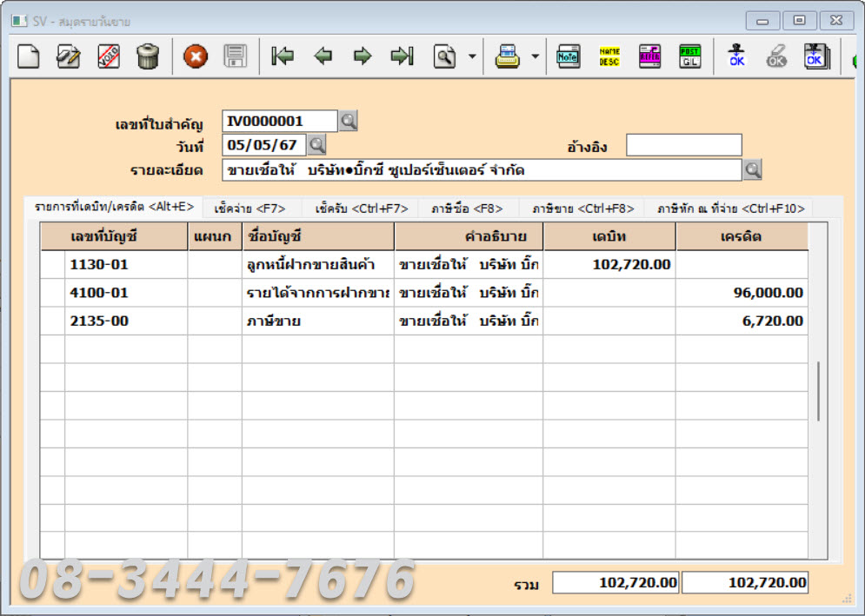Screen dimensions: 865x616
Task: Close the SV window
Action: click(x=836, y=21)
